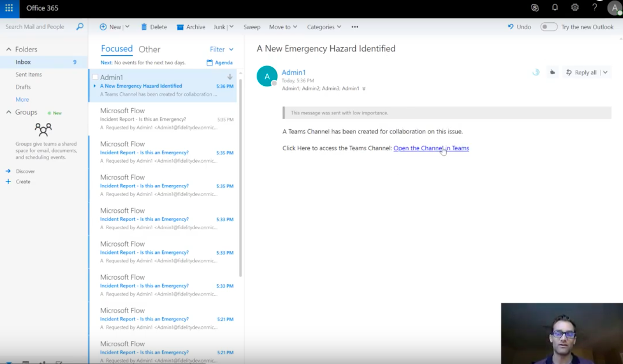The height and width of the screenshot is (364, 623).
Task: Click the Create link under Groups
Action: point(23,181)
